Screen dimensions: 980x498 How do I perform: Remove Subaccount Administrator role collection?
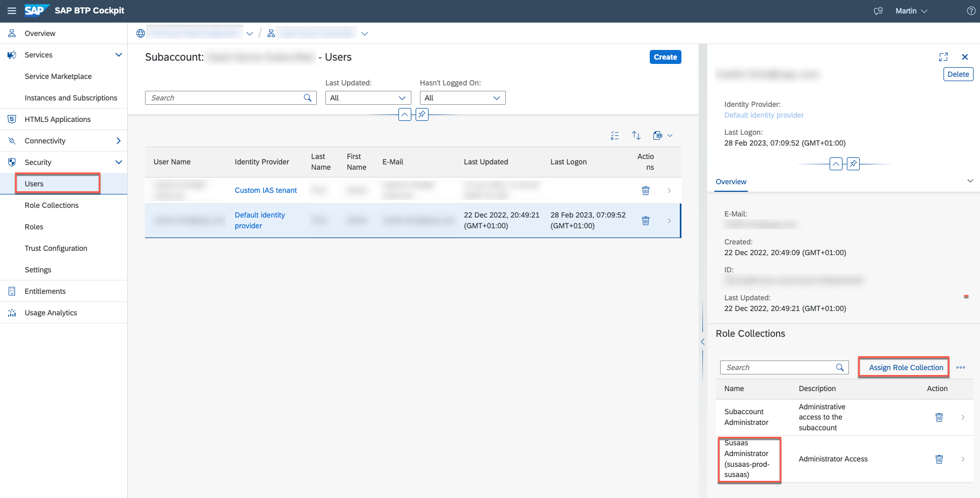click(939, 417)
